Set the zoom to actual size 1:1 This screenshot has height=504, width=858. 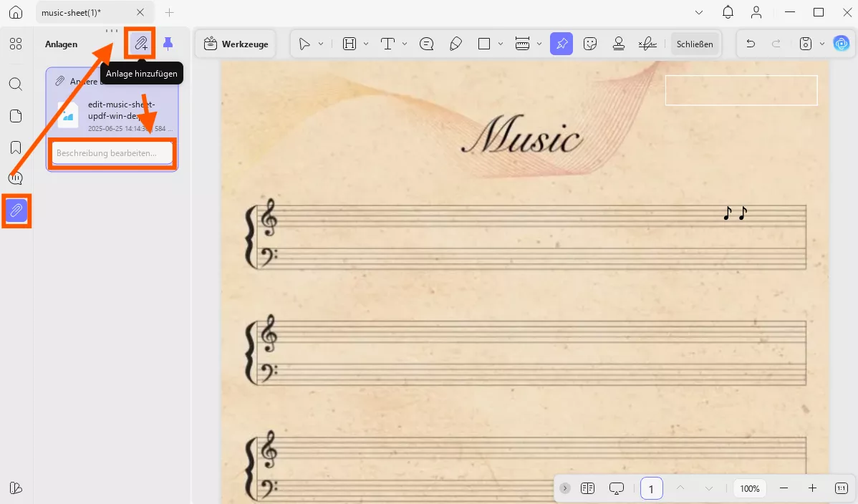coord(841,488)
